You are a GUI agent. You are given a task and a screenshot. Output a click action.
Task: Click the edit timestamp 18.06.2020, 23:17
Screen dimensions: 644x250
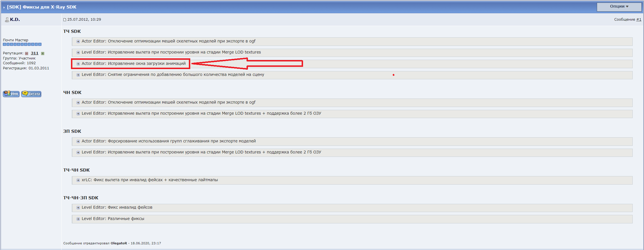[146, 243]
